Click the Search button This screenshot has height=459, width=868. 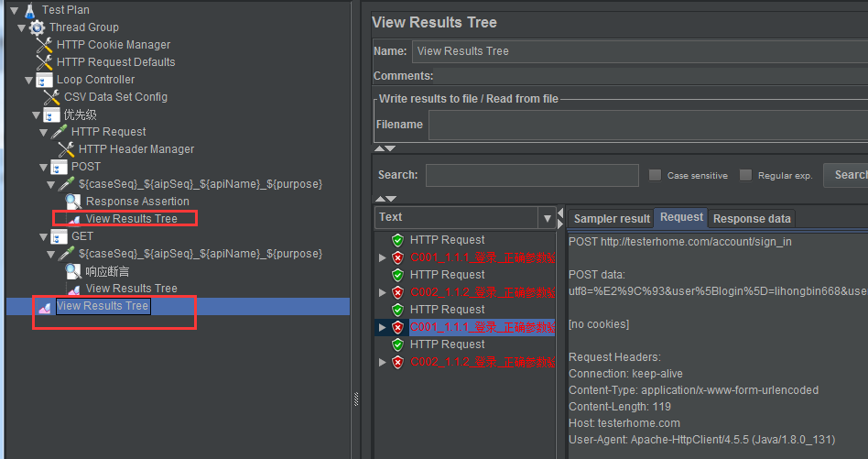(x=848, y=175)
